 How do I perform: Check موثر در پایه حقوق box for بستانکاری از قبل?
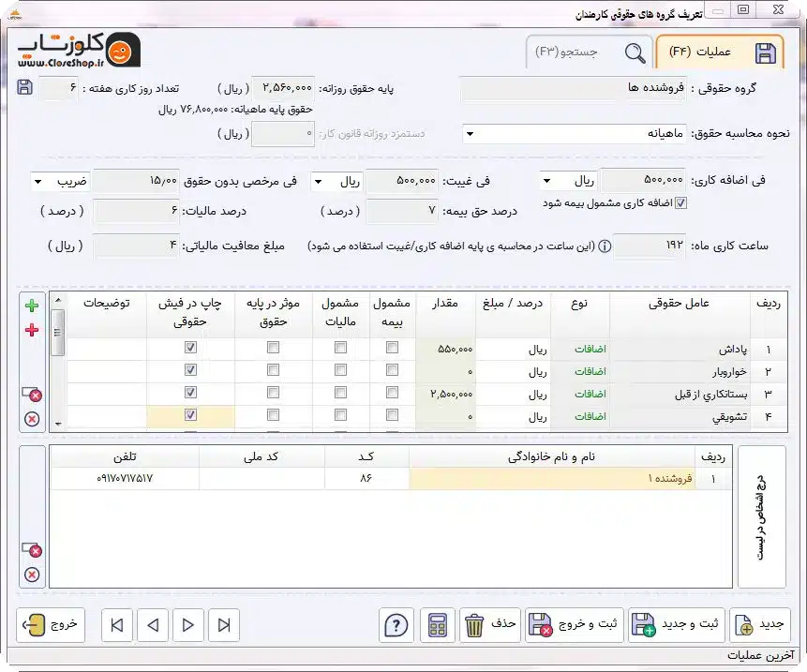(x=274, y=393)
